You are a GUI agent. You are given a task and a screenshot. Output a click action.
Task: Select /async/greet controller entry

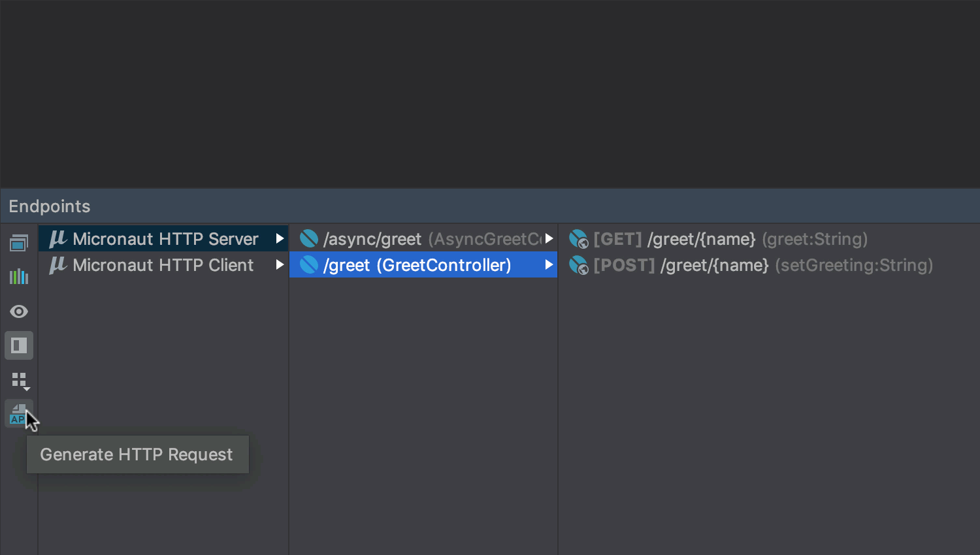click(x=423, y=238)
